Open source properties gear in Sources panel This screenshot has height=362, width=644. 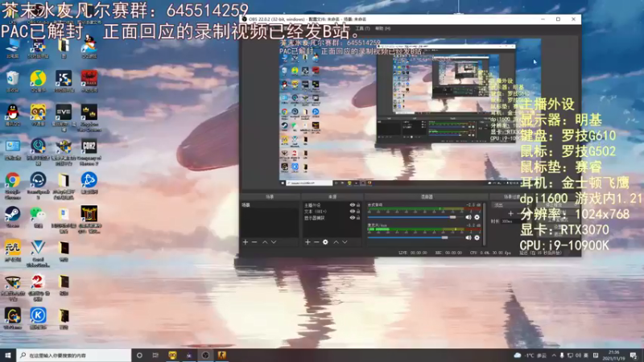[x=325, y=242]
